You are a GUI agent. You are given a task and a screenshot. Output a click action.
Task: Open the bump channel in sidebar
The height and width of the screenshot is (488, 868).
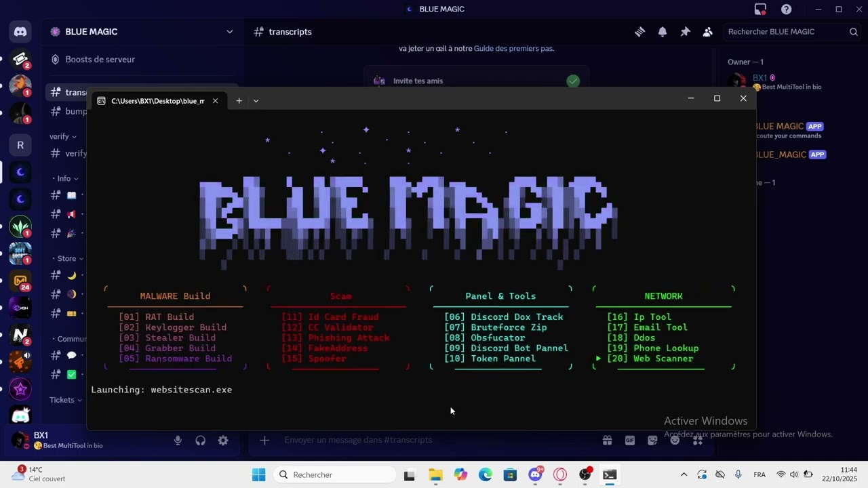[68, 111]
